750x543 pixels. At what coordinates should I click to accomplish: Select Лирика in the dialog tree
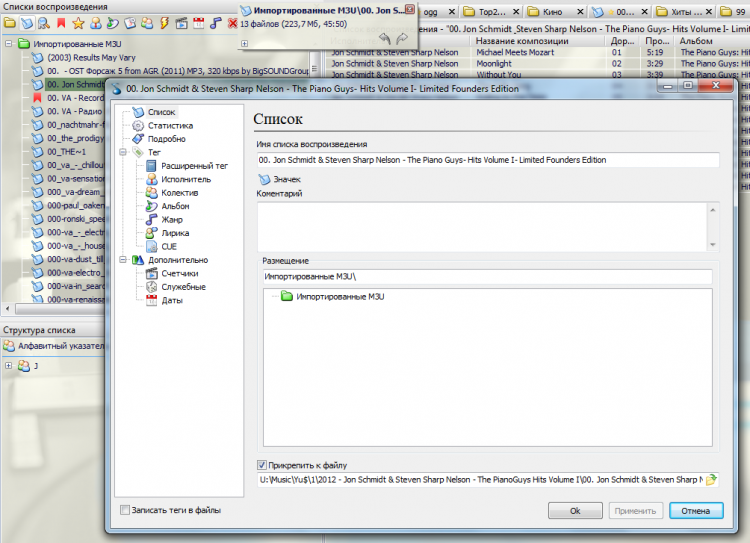175,233
